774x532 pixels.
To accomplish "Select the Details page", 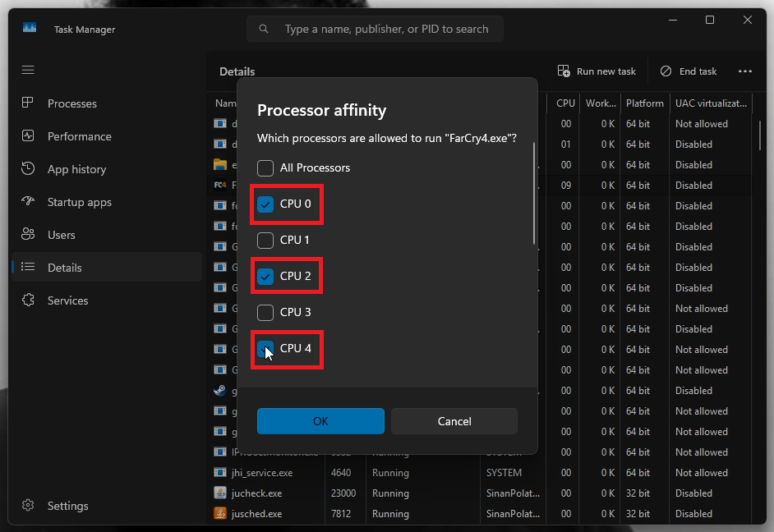I will coord(107,268).
